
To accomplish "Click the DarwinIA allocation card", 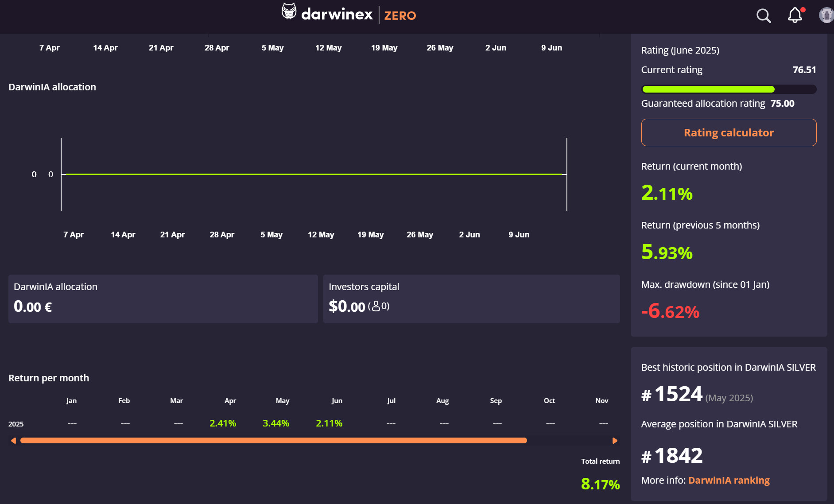I will click(163, 299).
